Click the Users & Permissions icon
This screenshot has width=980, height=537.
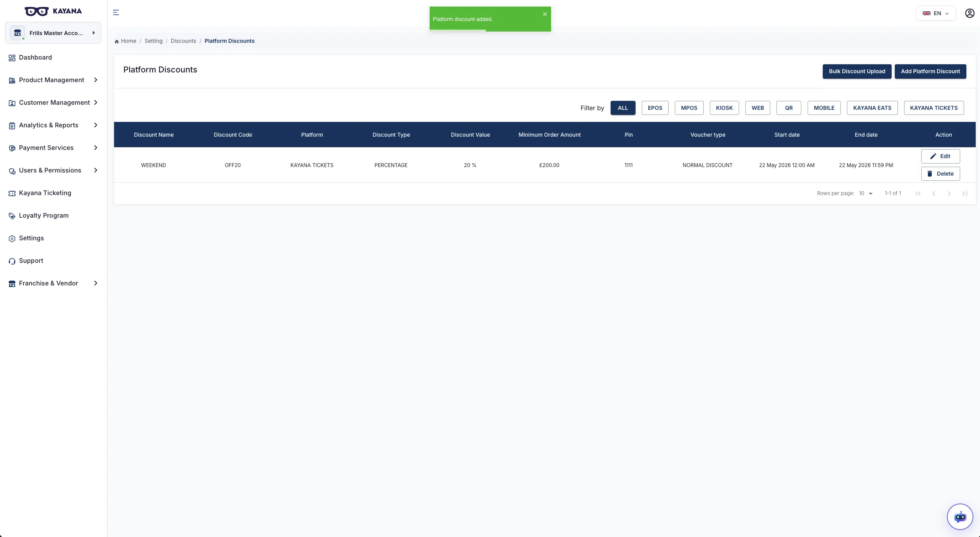[12, 171]
